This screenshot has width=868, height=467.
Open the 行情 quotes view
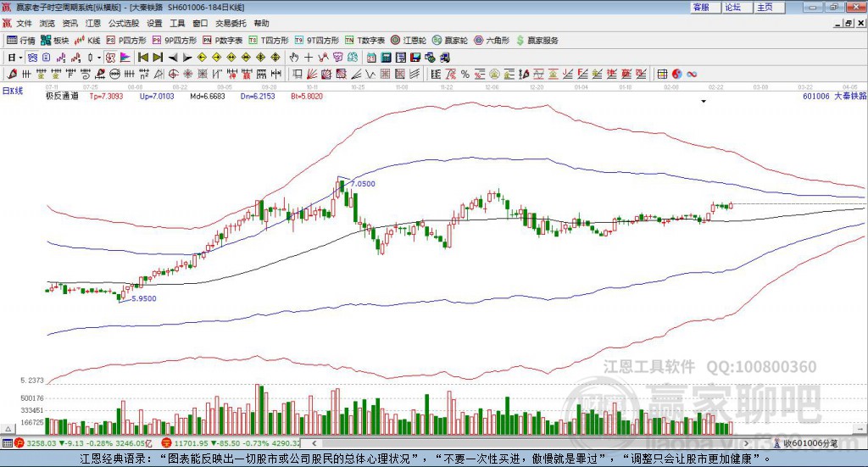[x=21, y=41]
